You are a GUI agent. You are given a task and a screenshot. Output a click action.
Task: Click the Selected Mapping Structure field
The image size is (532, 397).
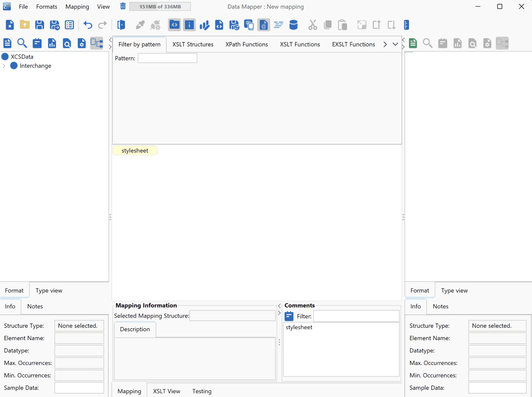232,316
